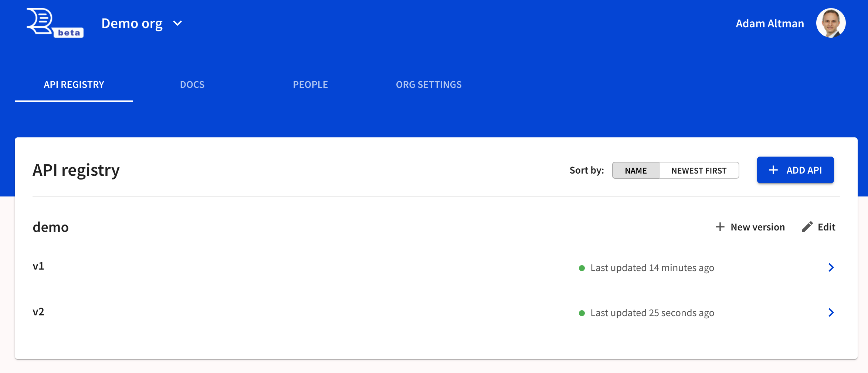Viewport: 868px width, 373px height.
Task: Switch to the PEOPLE tab
Action: [311, 85]
